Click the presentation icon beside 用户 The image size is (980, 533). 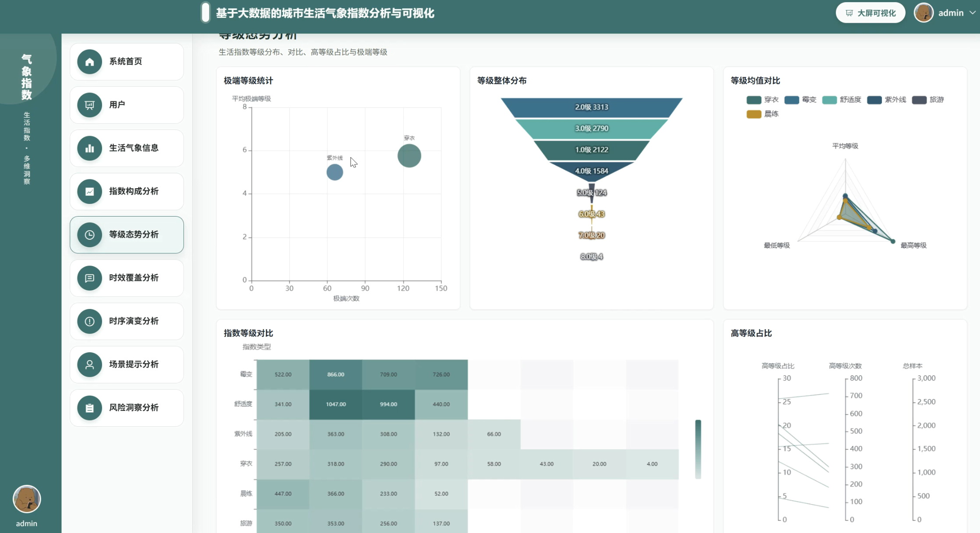pos(89,105)
